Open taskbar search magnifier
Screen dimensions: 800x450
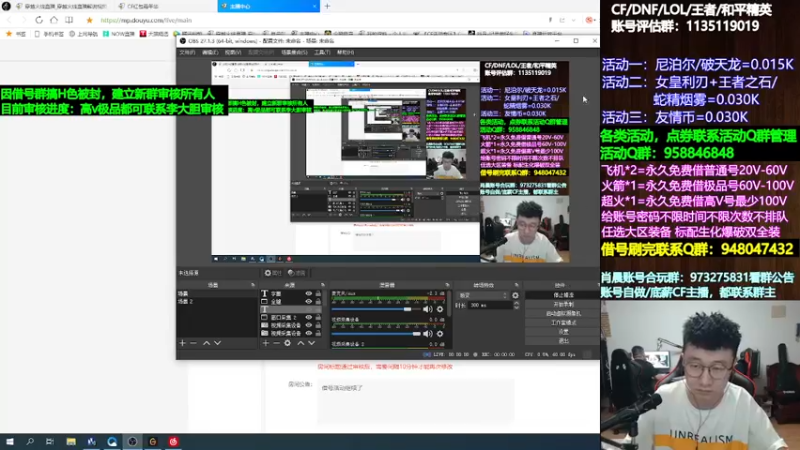30,442
